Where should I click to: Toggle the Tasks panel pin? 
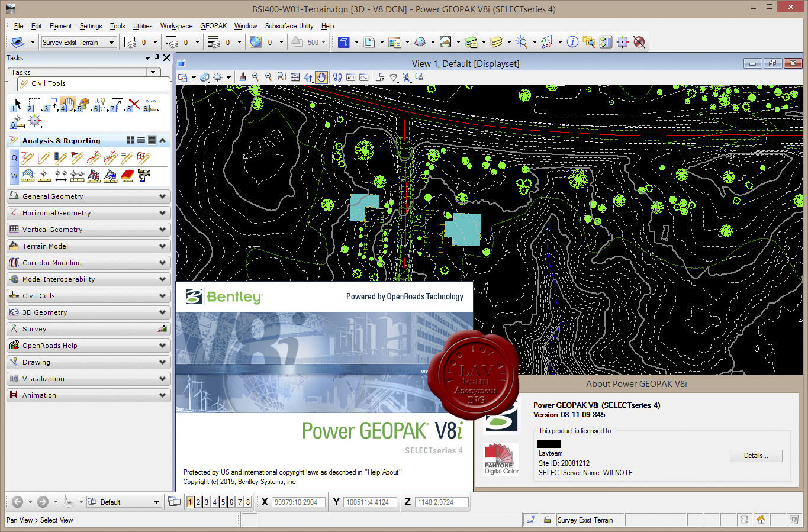click(157, 57)
